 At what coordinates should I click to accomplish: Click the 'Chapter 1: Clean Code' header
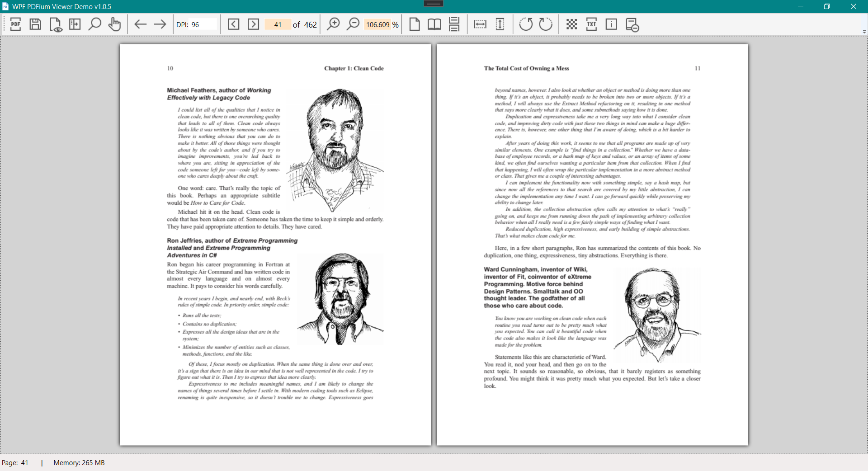pos(354,68)
